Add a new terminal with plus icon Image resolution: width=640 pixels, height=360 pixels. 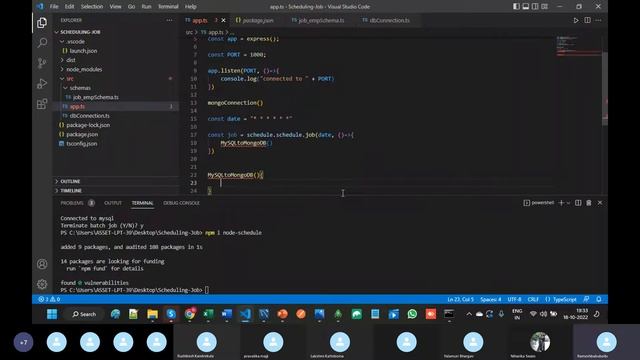tap(561, 203)
